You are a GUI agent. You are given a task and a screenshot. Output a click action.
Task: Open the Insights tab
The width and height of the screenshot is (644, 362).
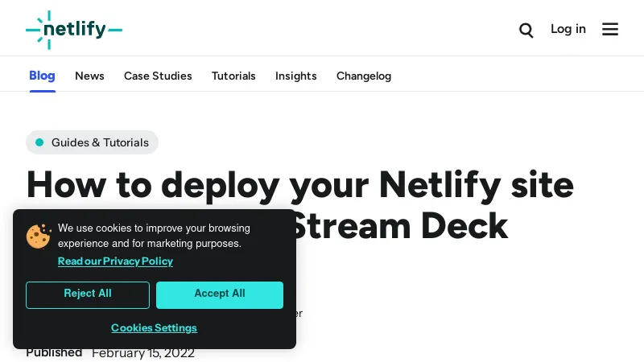(295, 76)
